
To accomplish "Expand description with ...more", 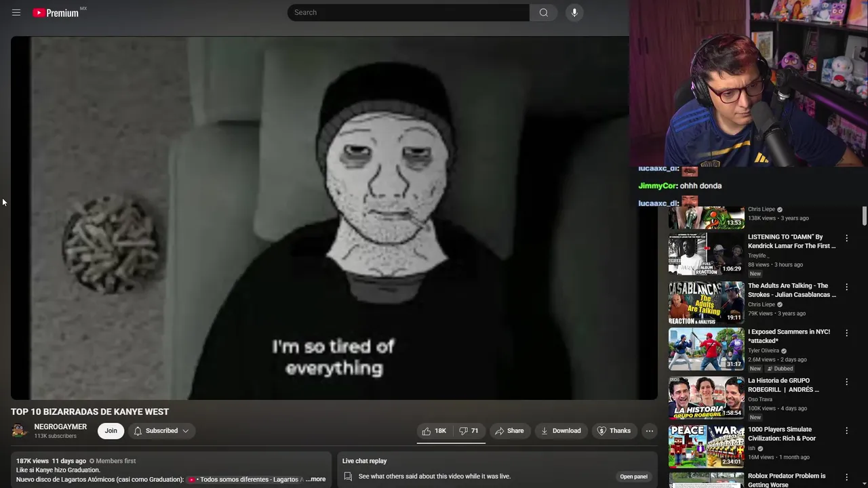I will point(315,479).
